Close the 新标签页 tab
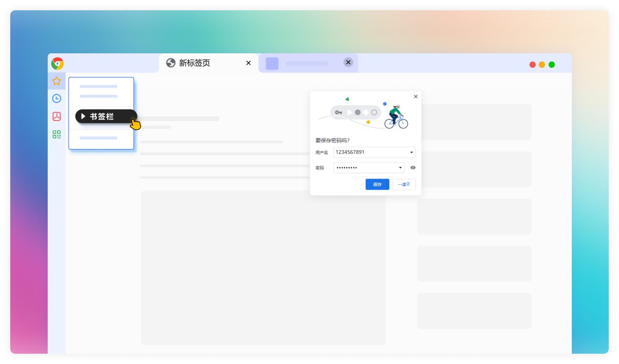Image resolution: width=619 pixels, height=364 pixels. [248, 63]
